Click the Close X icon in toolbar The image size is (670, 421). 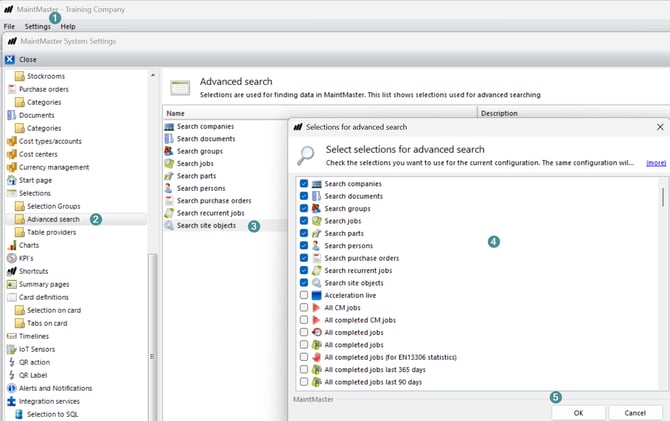coord(10,59)
